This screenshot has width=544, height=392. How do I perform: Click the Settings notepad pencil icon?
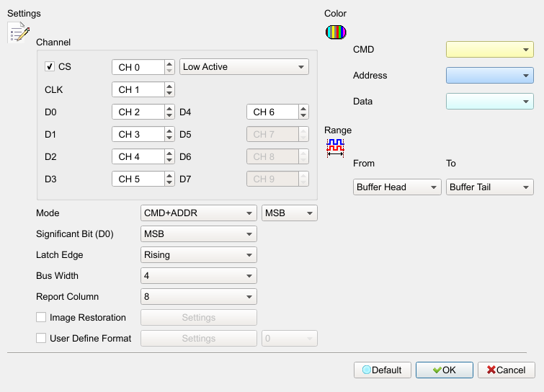tap(19, 32)
